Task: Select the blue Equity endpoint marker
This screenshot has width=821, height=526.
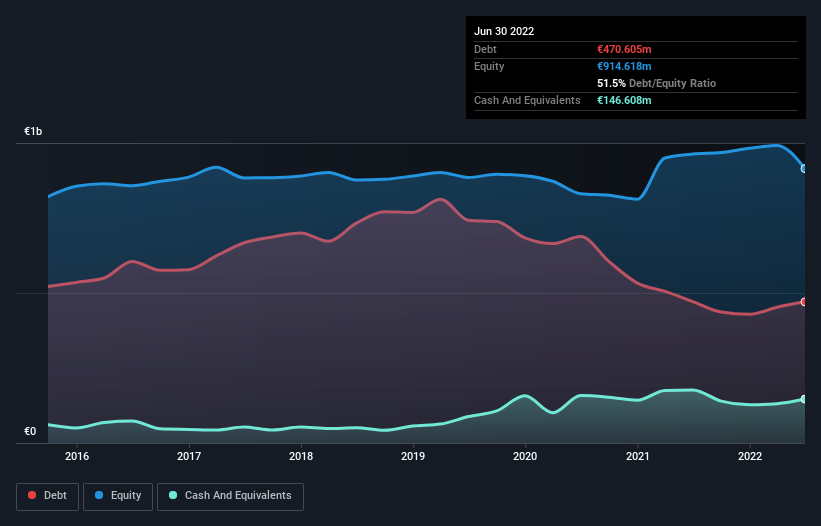Action: (804, 169)
